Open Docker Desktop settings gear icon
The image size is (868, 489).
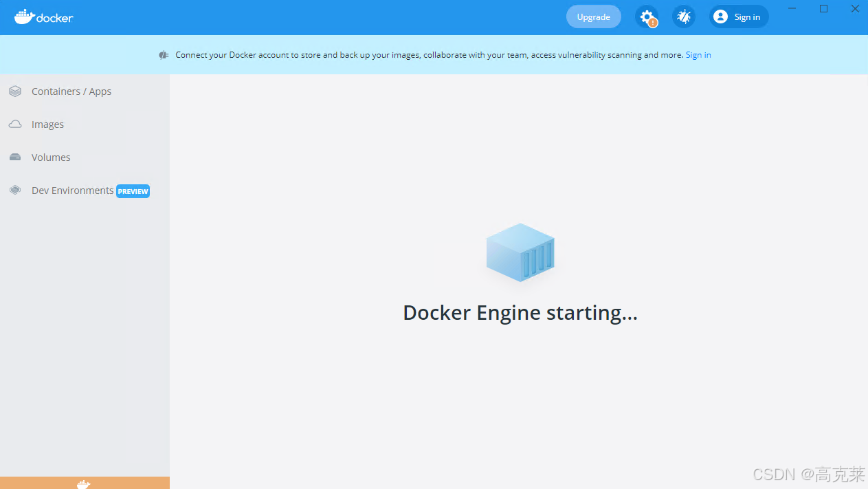(x=647, y=17)
